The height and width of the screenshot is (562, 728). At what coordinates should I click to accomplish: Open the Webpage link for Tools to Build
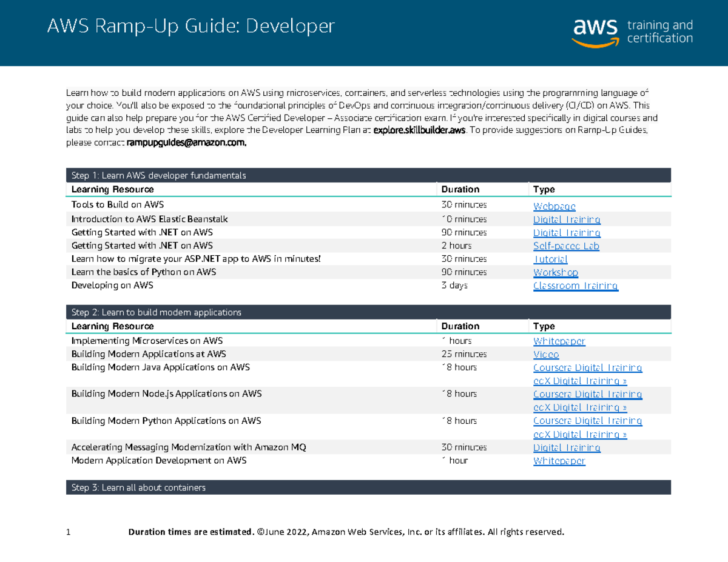coord(554,206)
